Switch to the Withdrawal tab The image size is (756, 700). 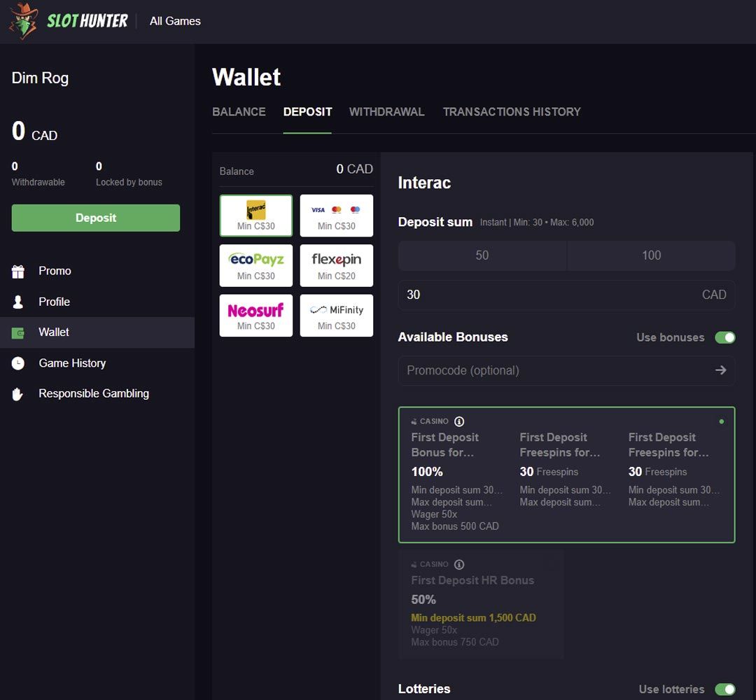point(386,112)
